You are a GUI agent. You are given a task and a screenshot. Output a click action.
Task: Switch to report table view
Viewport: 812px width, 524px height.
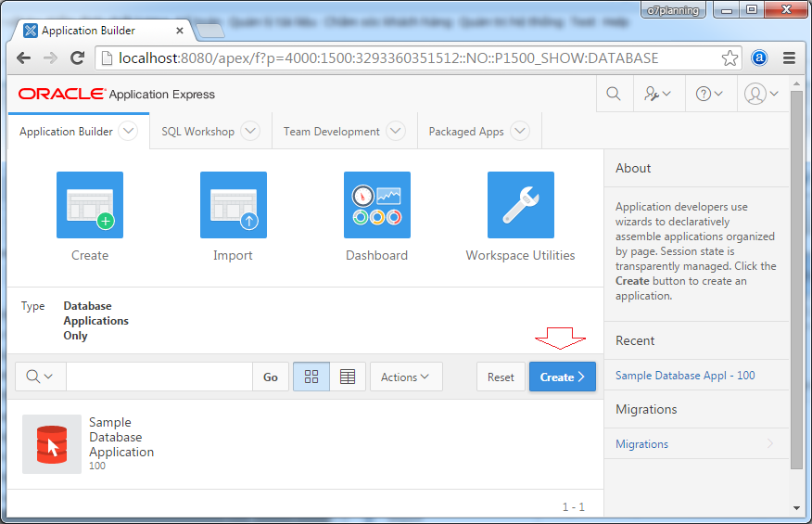click(x=348, y=377)
